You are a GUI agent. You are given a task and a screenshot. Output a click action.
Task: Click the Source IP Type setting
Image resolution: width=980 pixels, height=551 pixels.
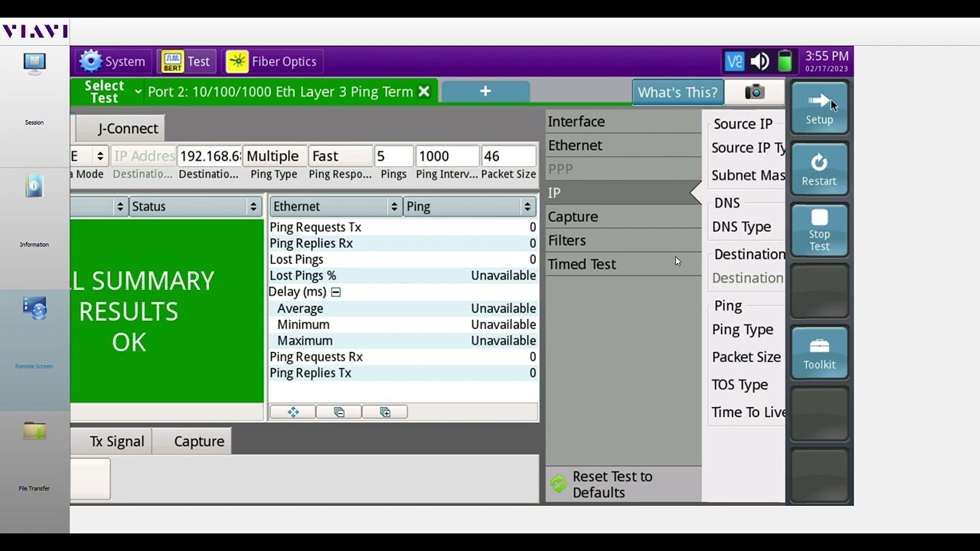(x=747, y=148)
